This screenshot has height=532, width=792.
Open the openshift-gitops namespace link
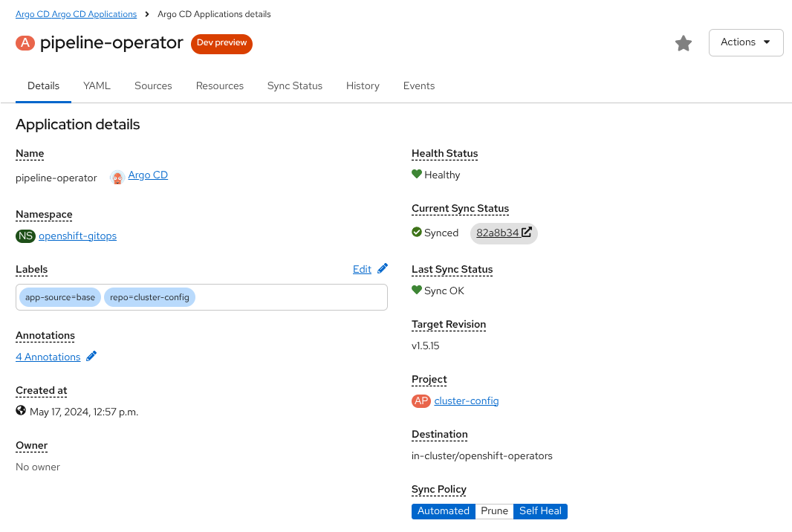(x=77, y=236)
